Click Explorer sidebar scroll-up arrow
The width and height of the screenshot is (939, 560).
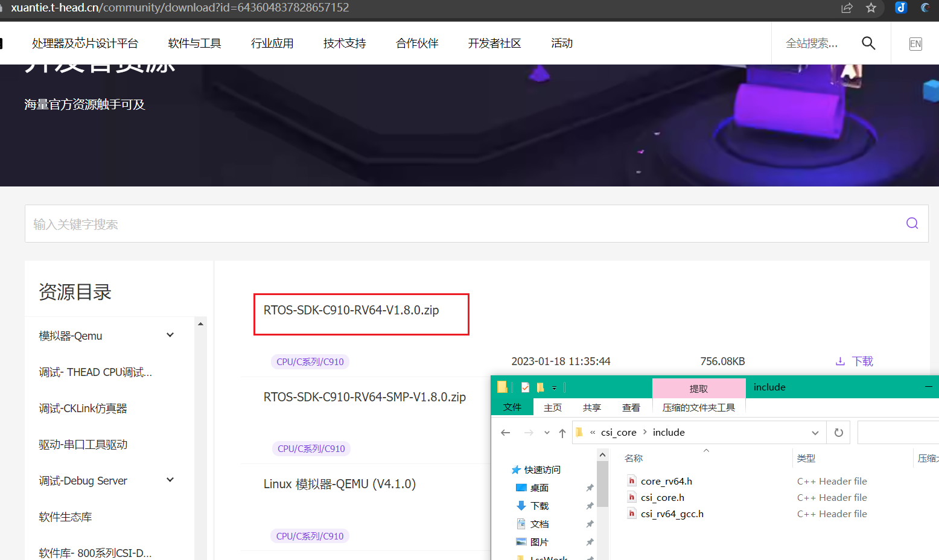602,455
